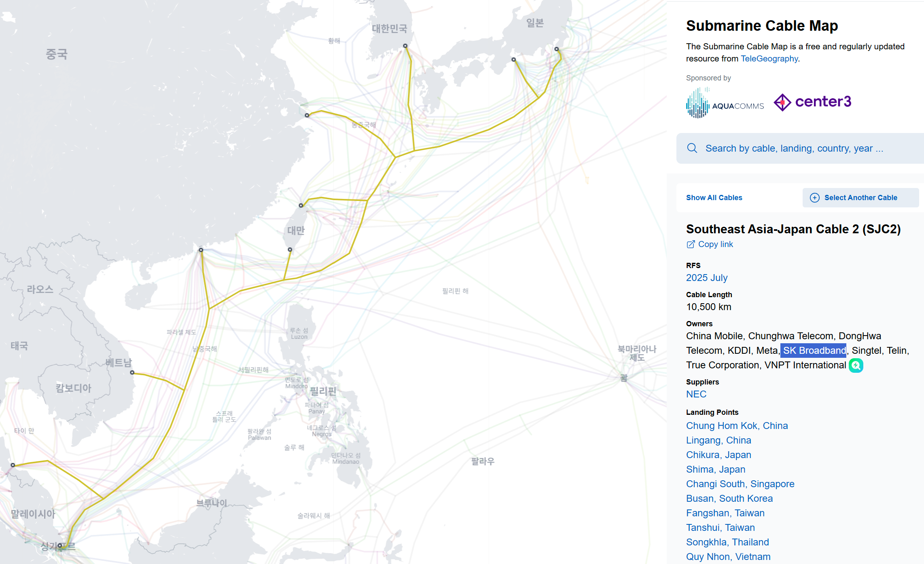Open Songkhla, Thailand landing point
Image resolution: width=924 pixels, height=564 pixels.
(727, 542)
